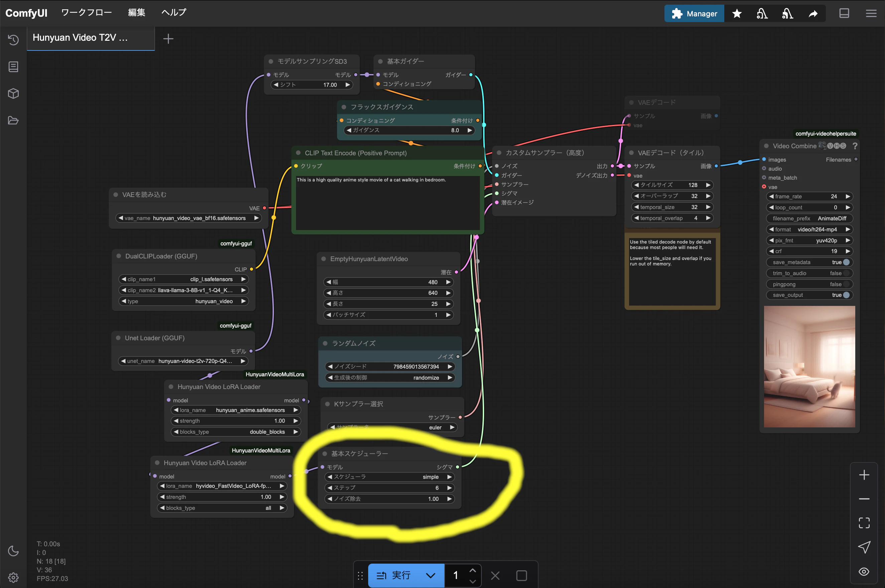Toggle dark theme moon icon
Screen dimensions: 885x588
click(13, 551)
